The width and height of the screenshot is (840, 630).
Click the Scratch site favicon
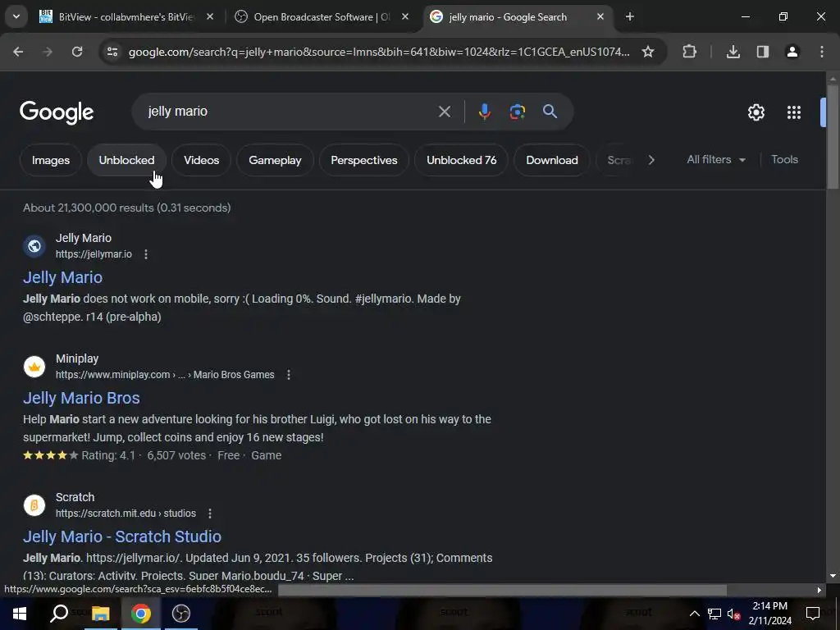[34, 505]
